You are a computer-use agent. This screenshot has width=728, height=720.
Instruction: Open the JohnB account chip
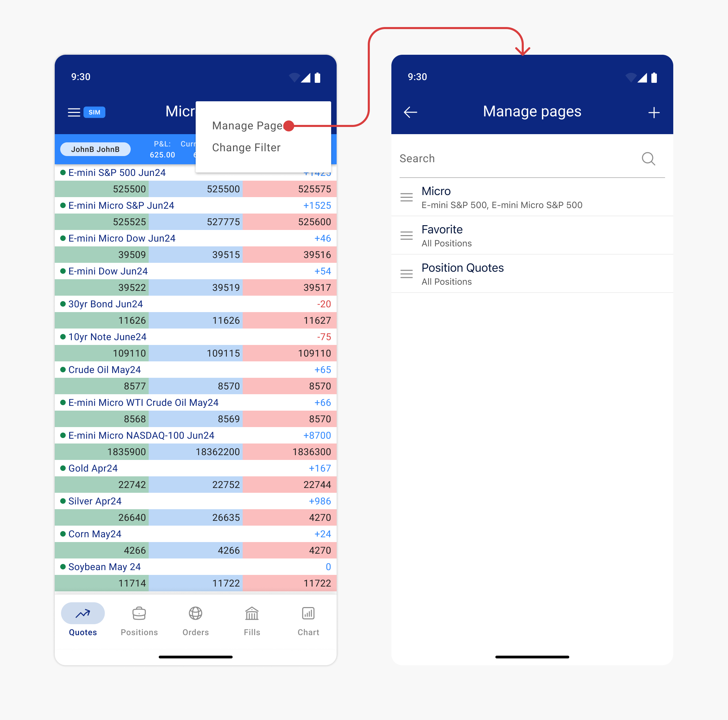(95, 149)
